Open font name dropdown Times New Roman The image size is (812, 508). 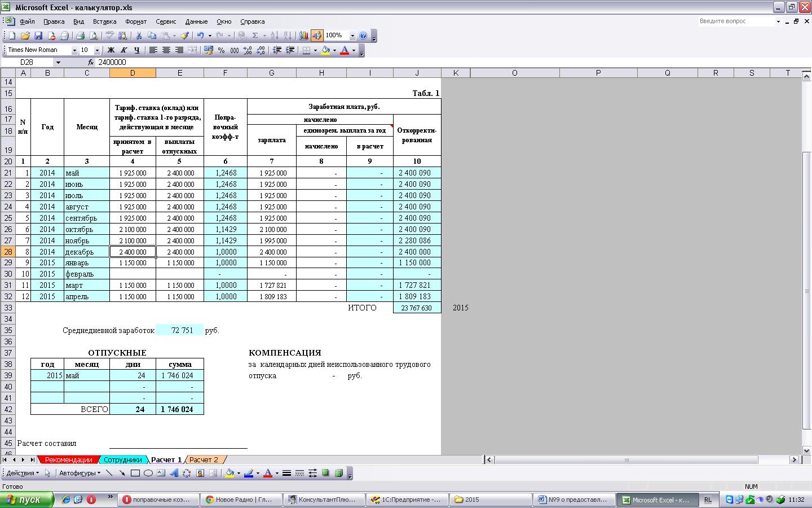point(74,50)
